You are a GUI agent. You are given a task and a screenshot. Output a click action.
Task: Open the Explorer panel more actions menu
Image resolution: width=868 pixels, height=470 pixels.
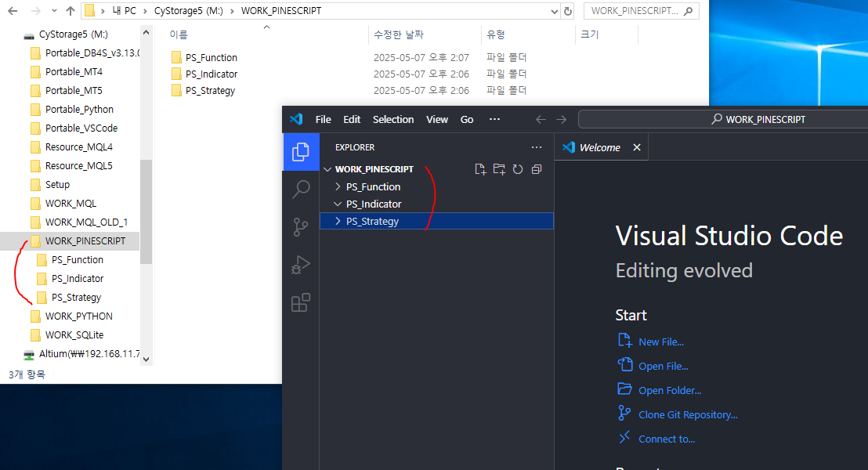click(x=537, y=147)
